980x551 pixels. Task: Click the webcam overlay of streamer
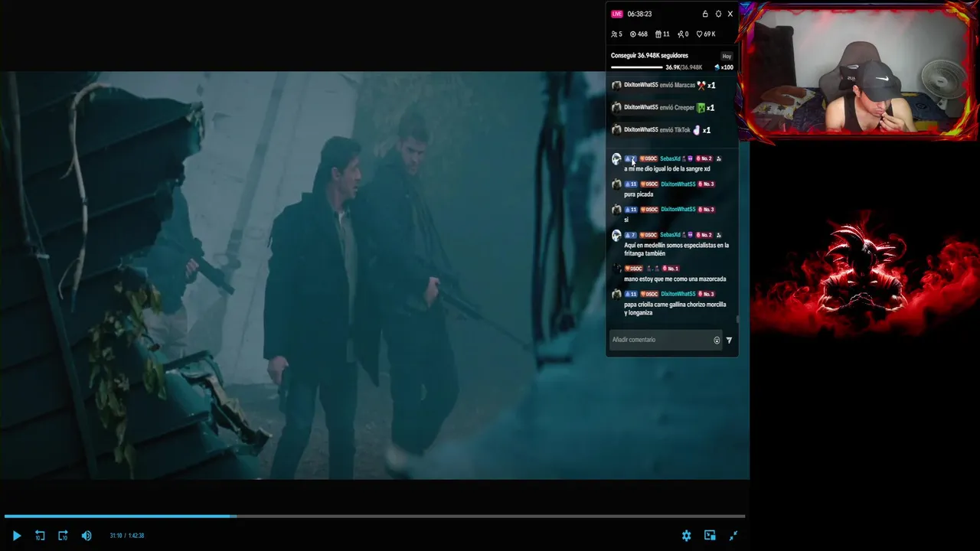(x=857, y=71)
